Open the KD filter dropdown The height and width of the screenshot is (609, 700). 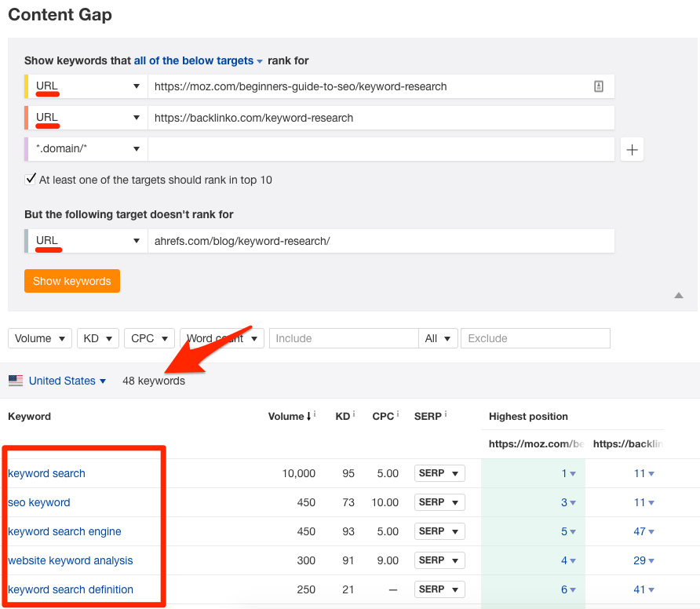pos(98,338)
